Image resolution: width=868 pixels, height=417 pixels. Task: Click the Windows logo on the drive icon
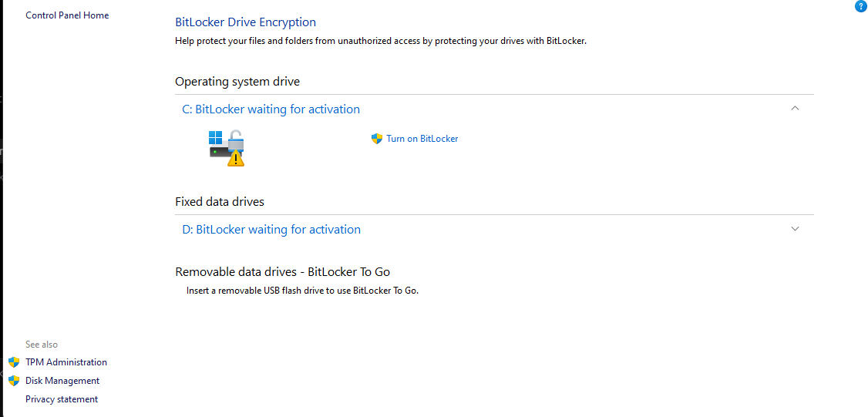[216, 137]
